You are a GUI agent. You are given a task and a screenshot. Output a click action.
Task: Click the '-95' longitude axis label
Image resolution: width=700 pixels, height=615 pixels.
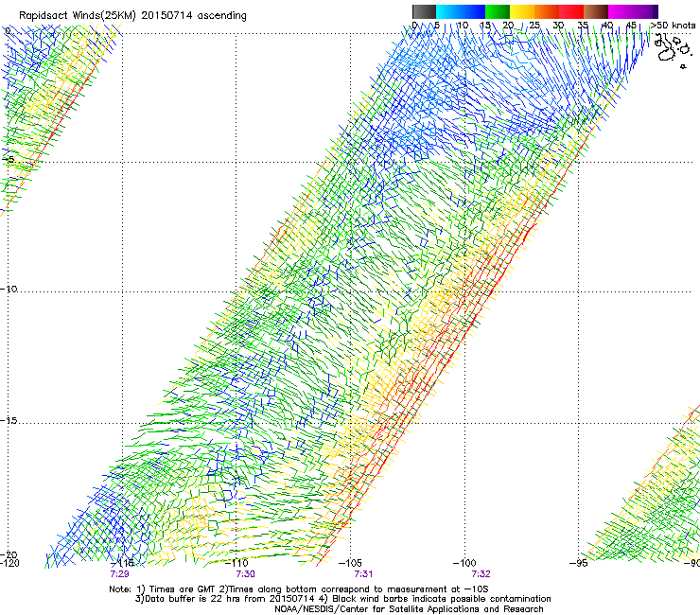tap(578, 563)
